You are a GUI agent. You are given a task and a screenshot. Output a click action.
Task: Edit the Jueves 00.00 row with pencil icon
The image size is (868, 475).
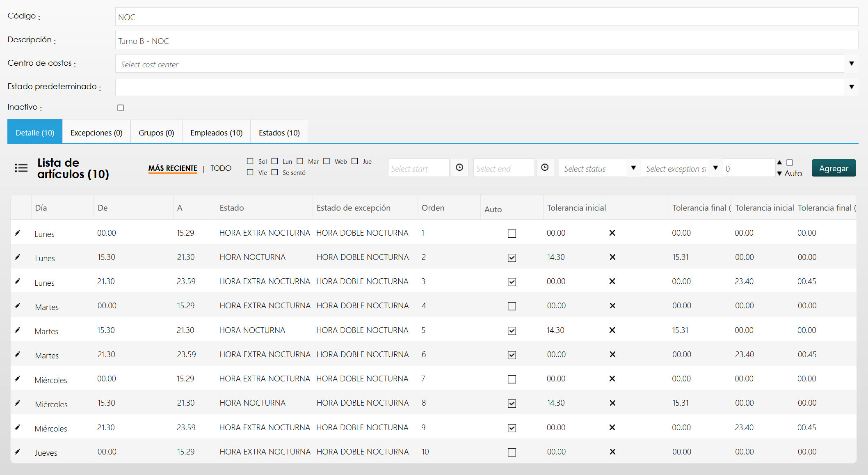(x=17, y=452)
